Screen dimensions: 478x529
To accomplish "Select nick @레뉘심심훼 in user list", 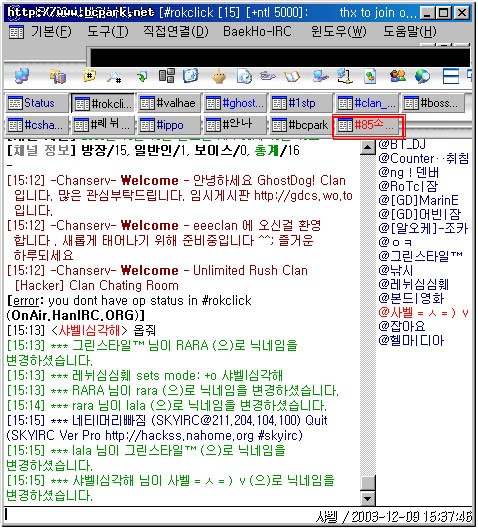I will click(414, 284).
